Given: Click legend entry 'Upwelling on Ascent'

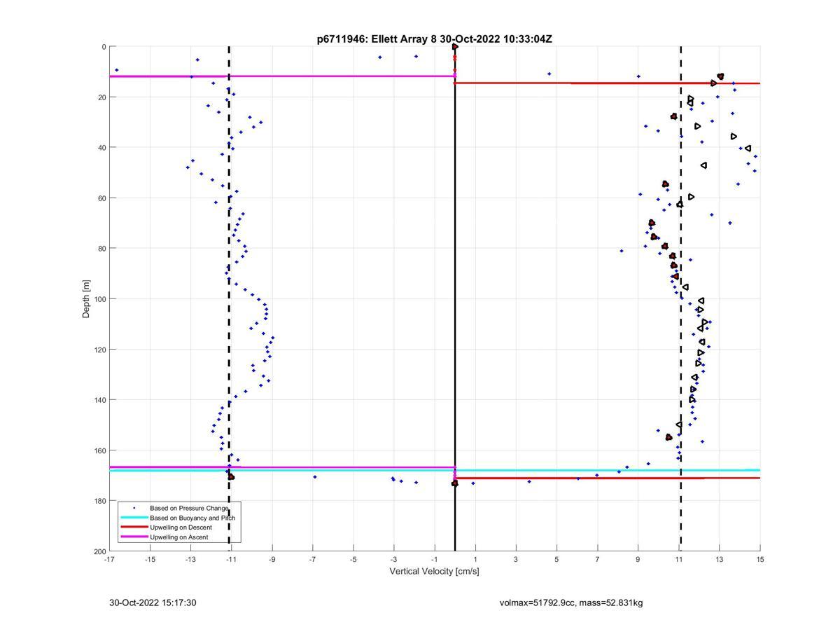Looking at the screenshot, I should click(179, 537).
